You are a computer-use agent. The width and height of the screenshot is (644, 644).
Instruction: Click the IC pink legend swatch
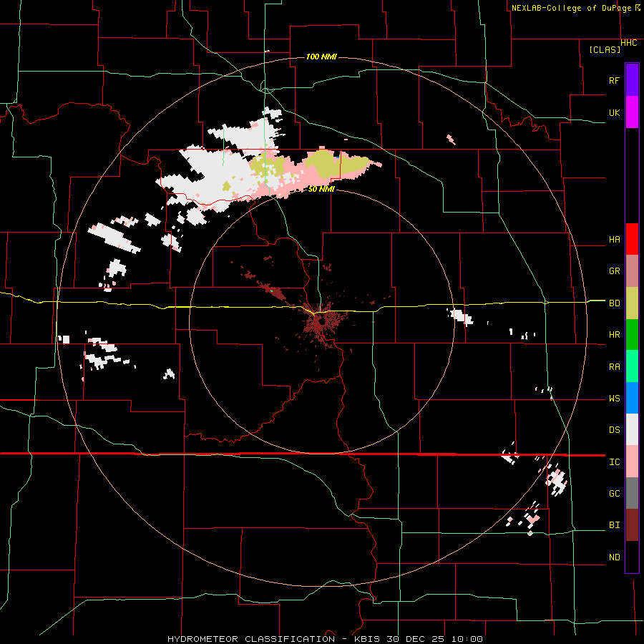632,462
